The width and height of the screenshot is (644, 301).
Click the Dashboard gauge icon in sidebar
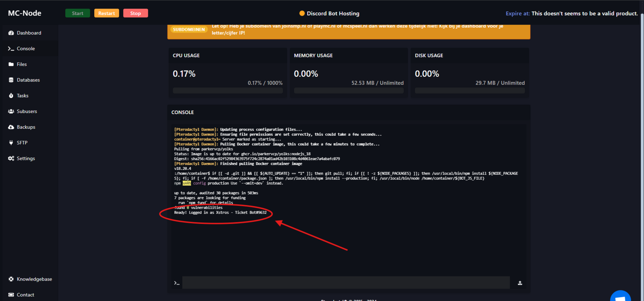[11, 33]
